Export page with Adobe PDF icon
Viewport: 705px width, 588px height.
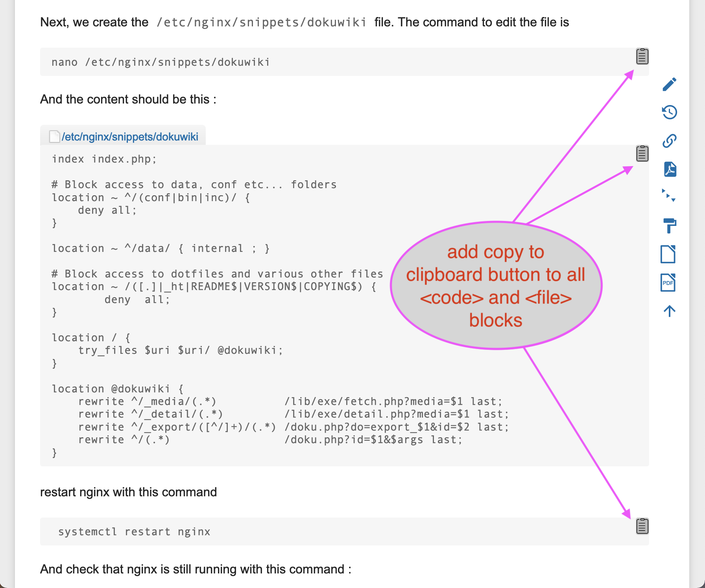pyautogui.click(x=670, y=169)
